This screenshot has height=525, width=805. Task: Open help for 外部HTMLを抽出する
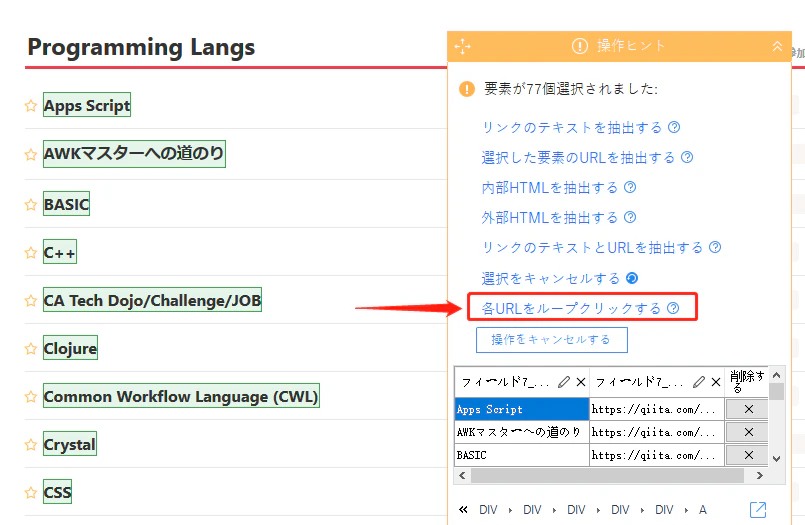point(630,218)
